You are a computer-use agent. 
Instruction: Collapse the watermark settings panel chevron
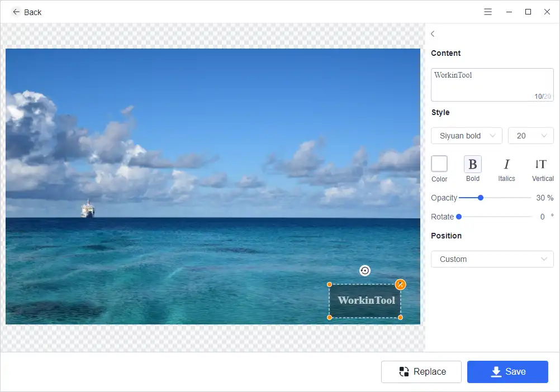(x=433, y=34)
